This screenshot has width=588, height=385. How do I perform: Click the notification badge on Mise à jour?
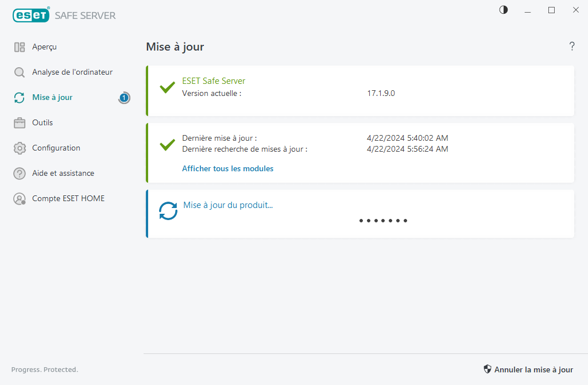(124, 98)
